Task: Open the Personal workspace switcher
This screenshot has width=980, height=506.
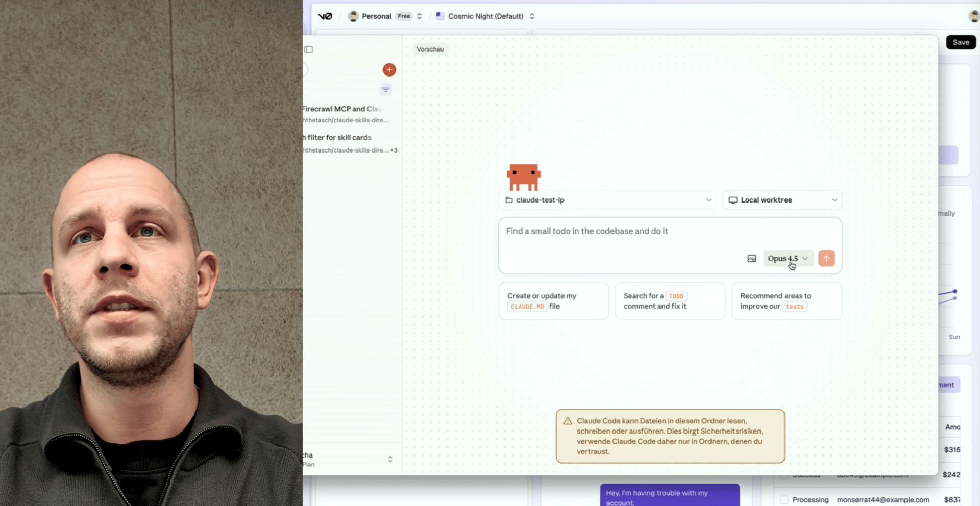Action: (385, 16)
